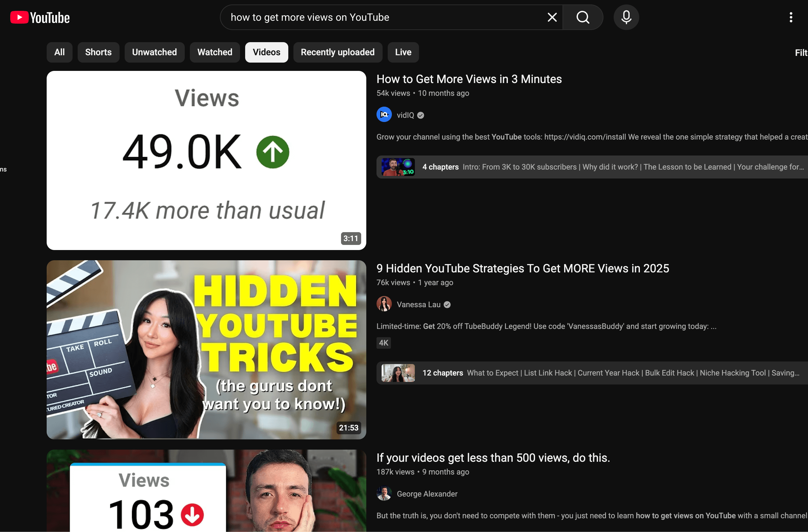Open the 103 Views video thumbnail
The width and height of the screenshot is (808, 532).
coord(206,490)
